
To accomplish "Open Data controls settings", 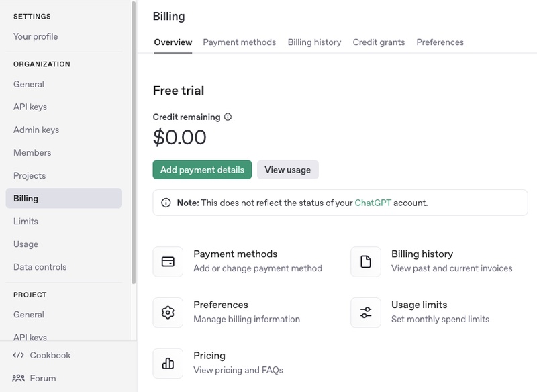I will [x=40, y=267].
